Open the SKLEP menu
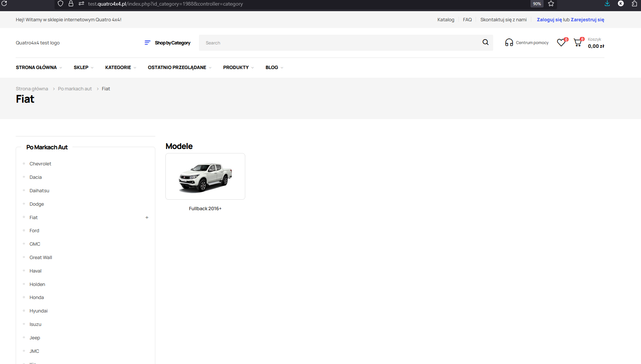Viewport: 641px width, 364px height. click(81, 68)
